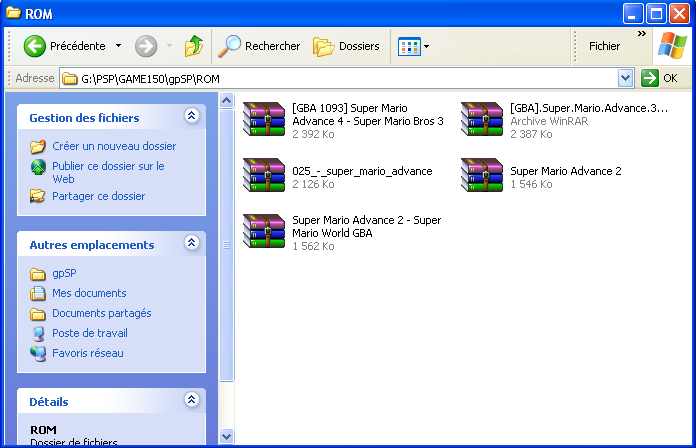Click the Favoris réseau network icon

coord(38,354)
